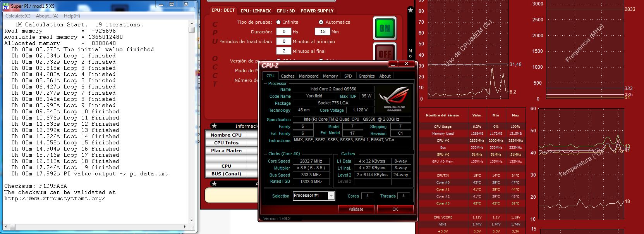Switch to the GPU:3D tab
The width and height of the screenshot is (644, 234).
tap(286, 11)
